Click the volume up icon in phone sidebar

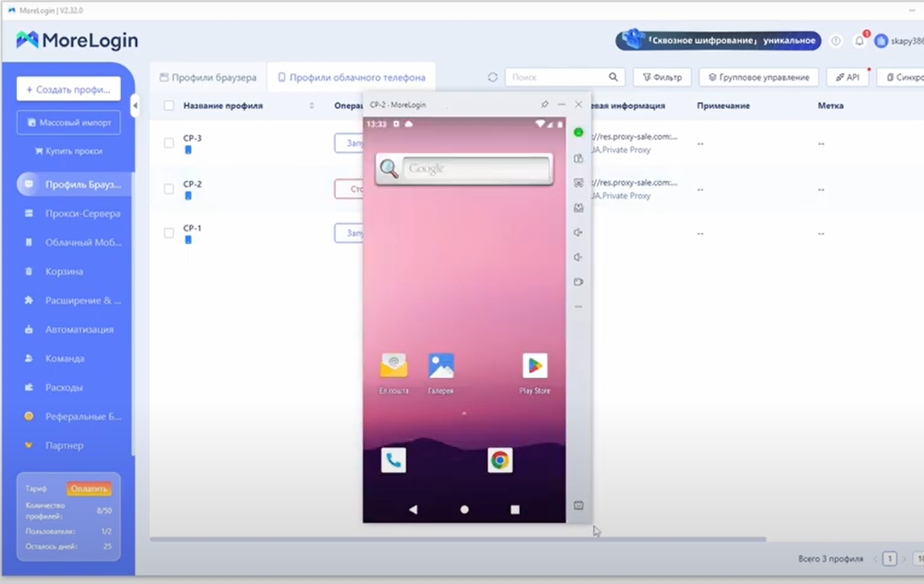click(x=578, y=232)
